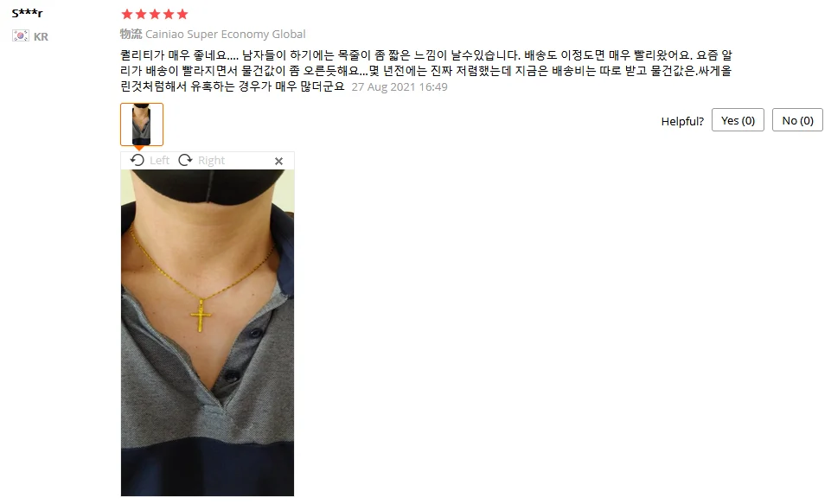This screenshot has height=504, width=831.
Task: Click the second red rating star
Action: (x=141, y=14)
